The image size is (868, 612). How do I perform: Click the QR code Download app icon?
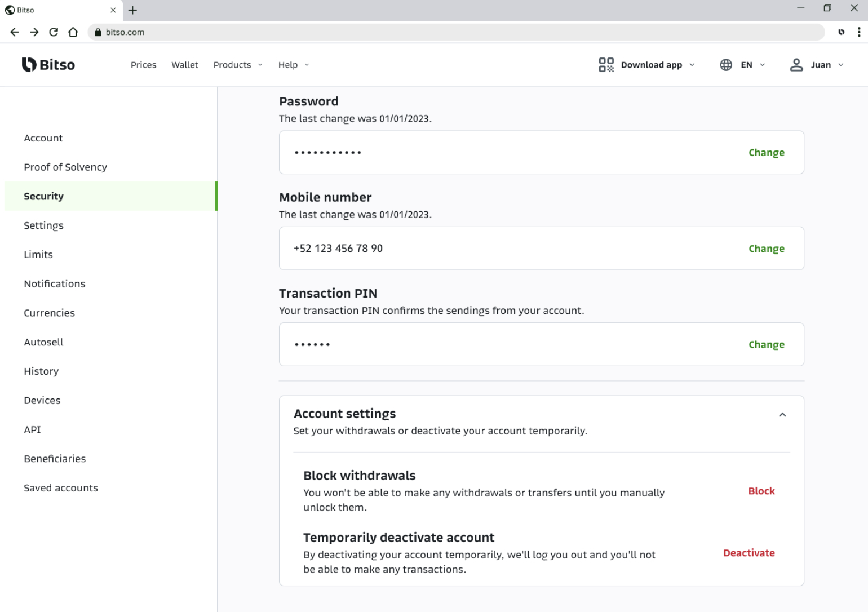606,65
